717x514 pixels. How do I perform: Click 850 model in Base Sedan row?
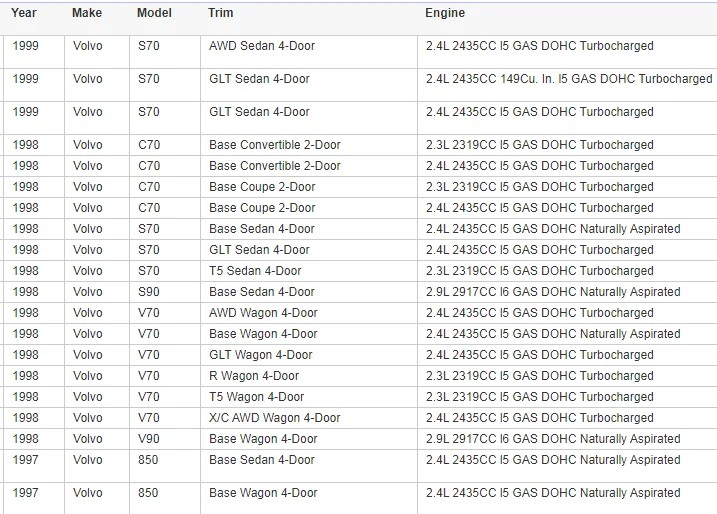click(x=148, y=460)
